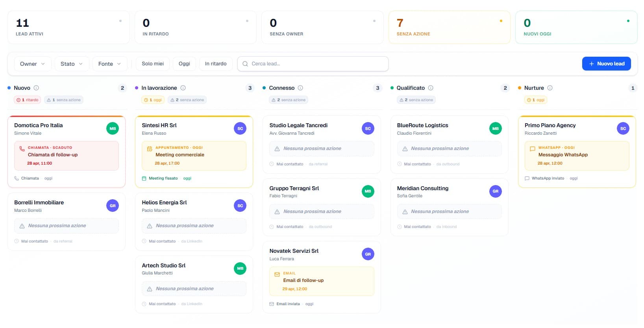Screen dimensions: 644x328
Task: Select the Senza owner summary card
Action: pos(322,27)
